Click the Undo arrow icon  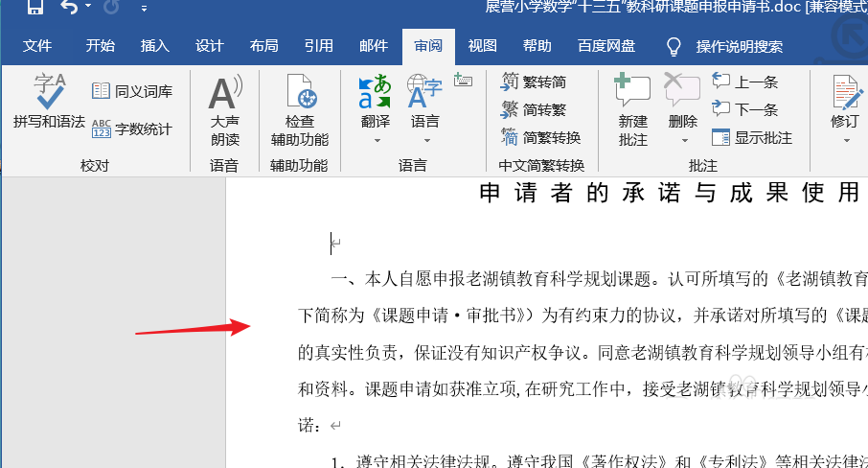pos(69,7)
